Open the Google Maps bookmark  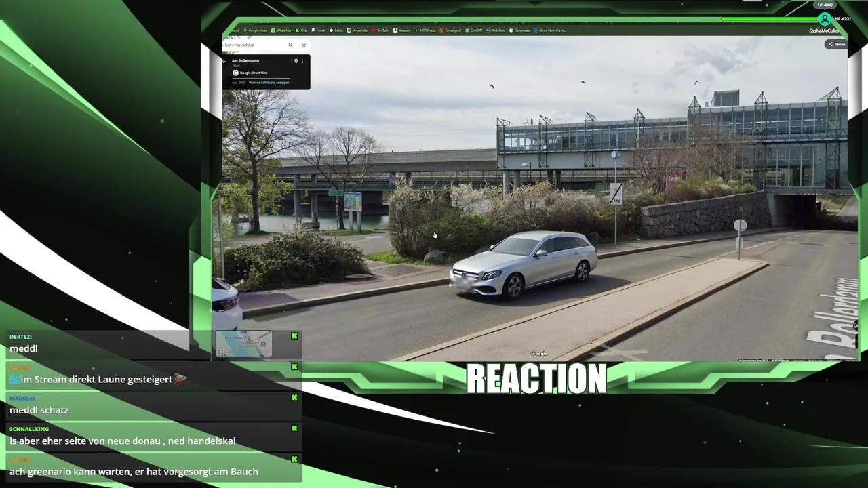256,30
